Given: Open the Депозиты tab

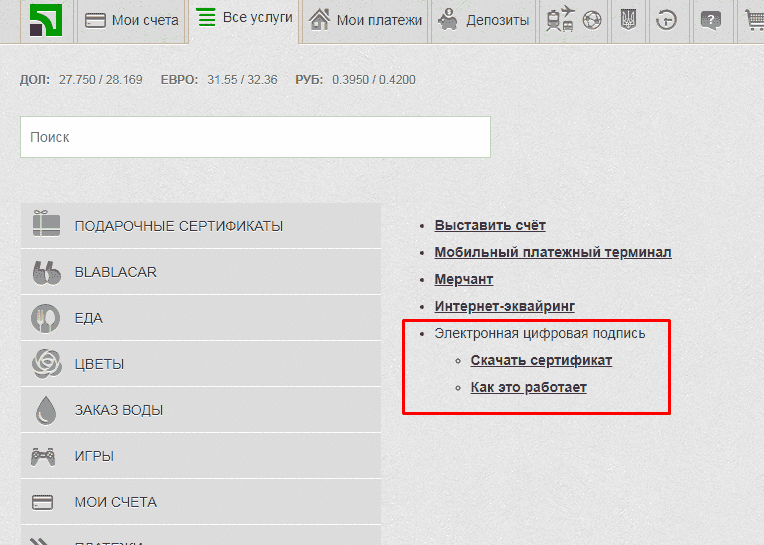Looking at the screenshot, I should pyautogui.click(x=484, y=20).
